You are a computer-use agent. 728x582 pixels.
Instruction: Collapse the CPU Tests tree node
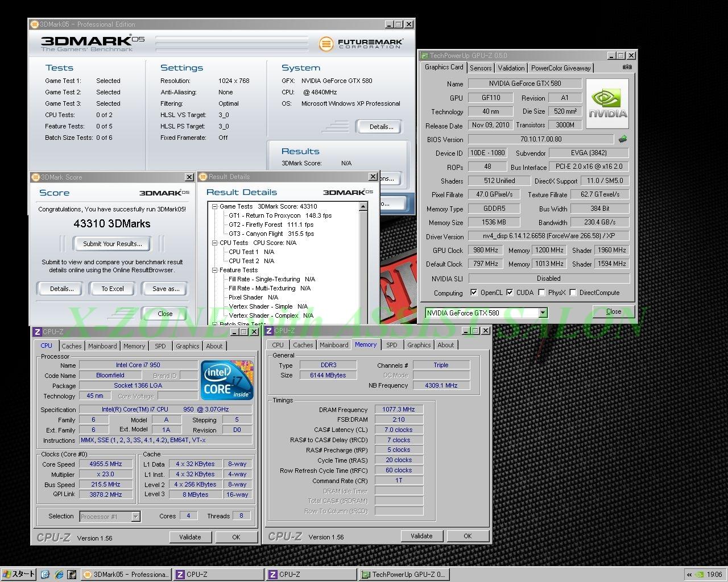(215, 243)
